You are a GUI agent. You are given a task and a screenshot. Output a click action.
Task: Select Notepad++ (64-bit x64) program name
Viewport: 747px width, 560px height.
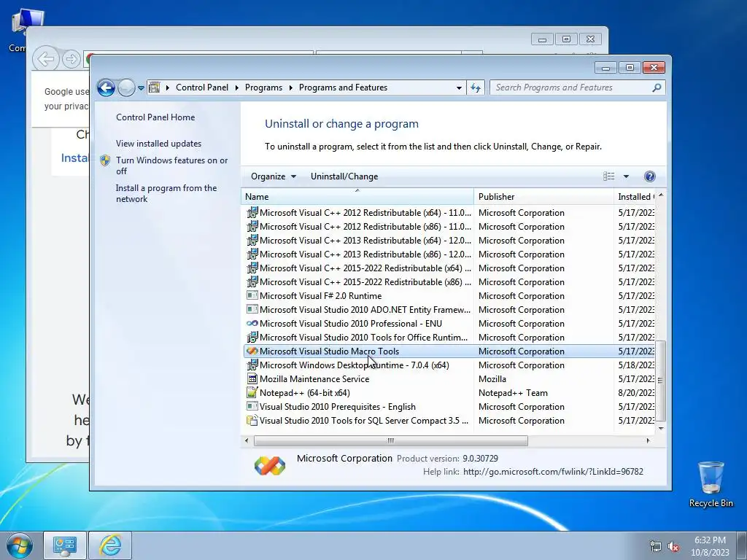(304, 393)
